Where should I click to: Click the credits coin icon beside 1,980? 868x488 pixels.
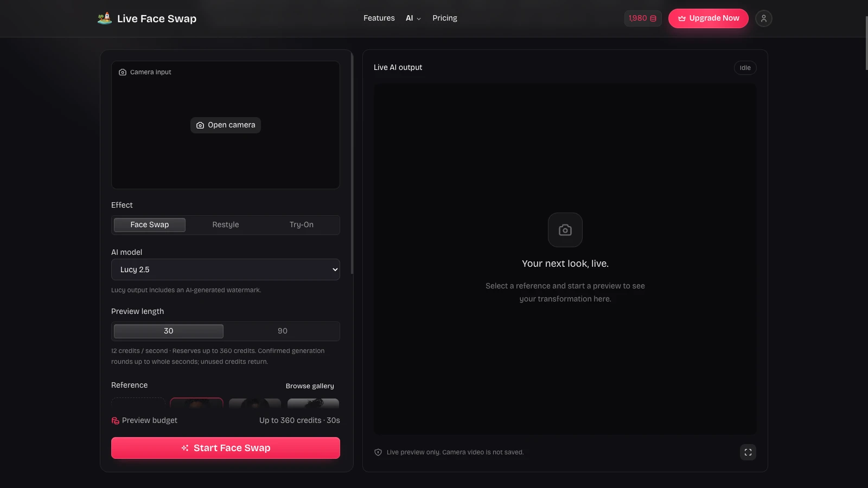653,18
